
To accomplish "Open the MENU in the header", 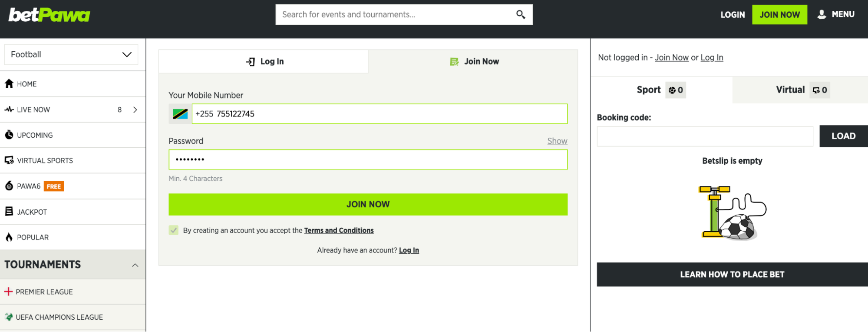I will (836, 14).
